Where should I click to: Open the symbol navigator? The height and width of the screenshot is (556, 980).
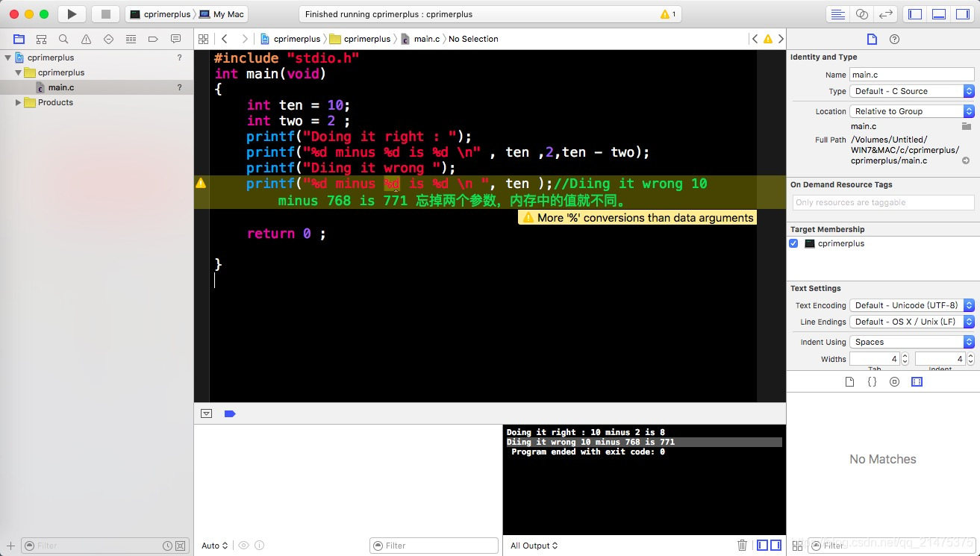tap(41, 39)
